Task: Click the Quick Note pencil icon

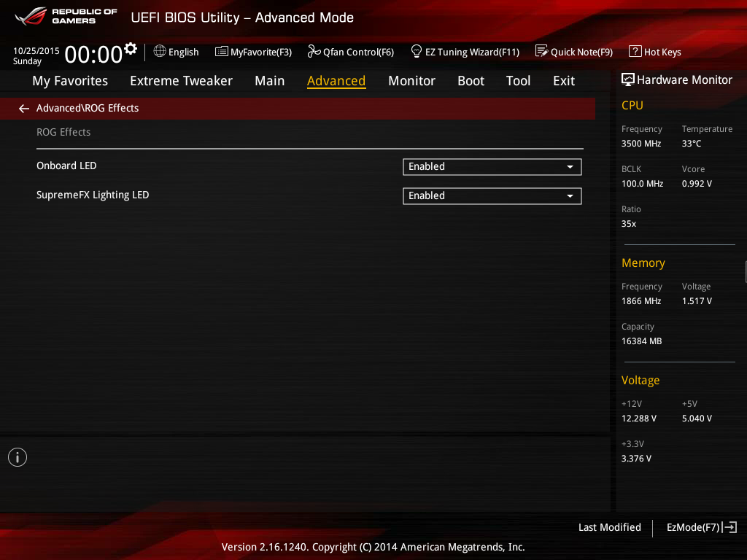Action: 542,51
